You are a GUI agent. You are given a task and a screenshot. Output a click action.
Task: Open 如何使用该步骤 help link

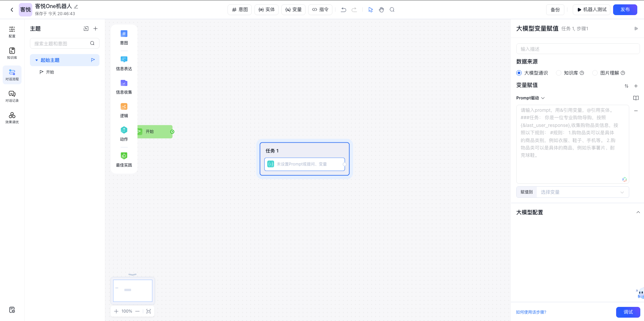(x=531, y=312)
